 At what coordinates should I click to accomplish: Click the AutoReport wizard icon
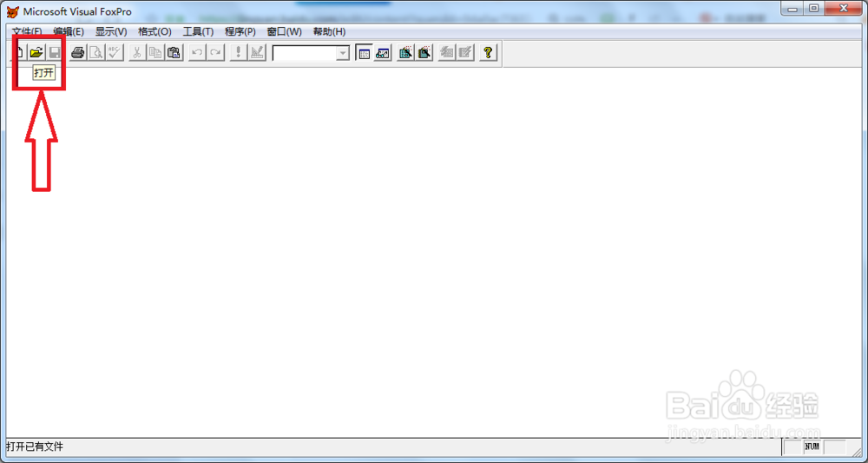(x=465, y=53)
